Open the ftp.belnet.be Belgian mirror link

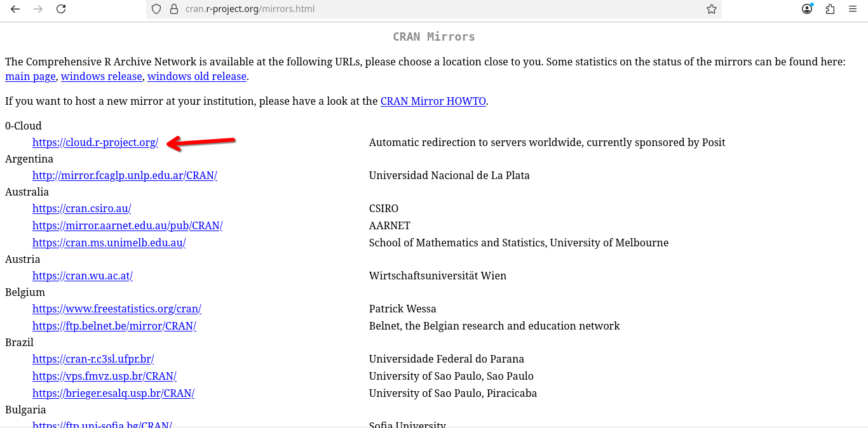pyautogui.click(x=114, y=326)
